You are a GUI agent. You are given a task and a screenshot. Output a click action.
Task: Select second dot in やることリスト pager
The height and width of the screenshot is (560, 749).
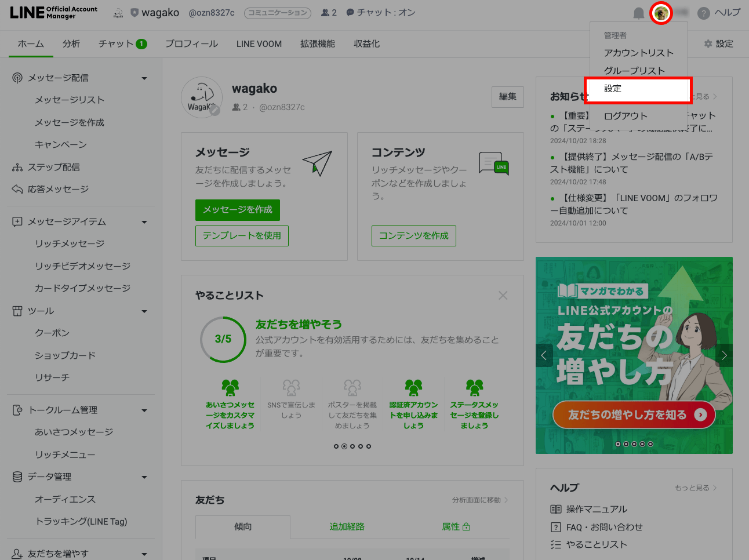click(x=344, y=446)
